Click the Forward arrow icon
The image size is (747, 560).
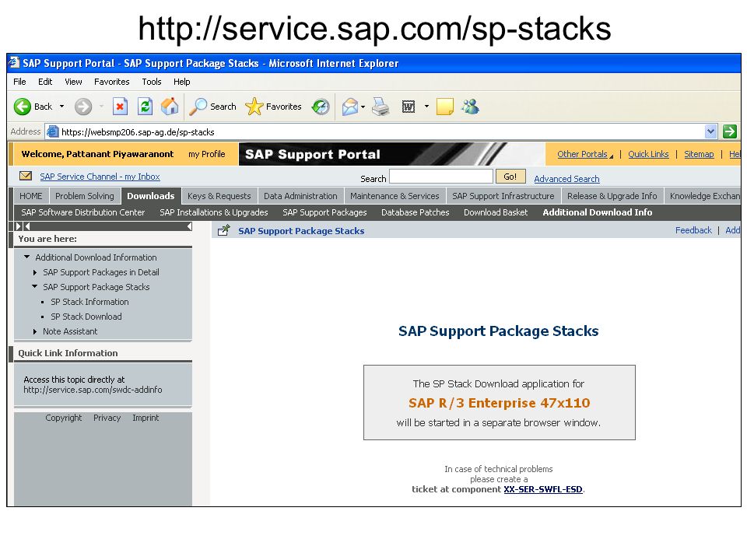pos(83,107)
